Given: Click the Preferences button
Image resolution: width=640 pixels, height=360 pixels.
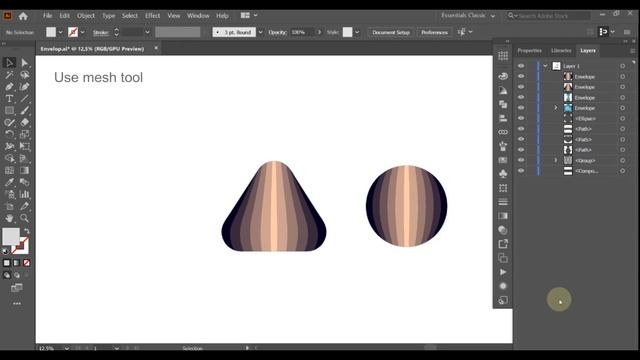Looking at the screenshot, I should 434,32.
